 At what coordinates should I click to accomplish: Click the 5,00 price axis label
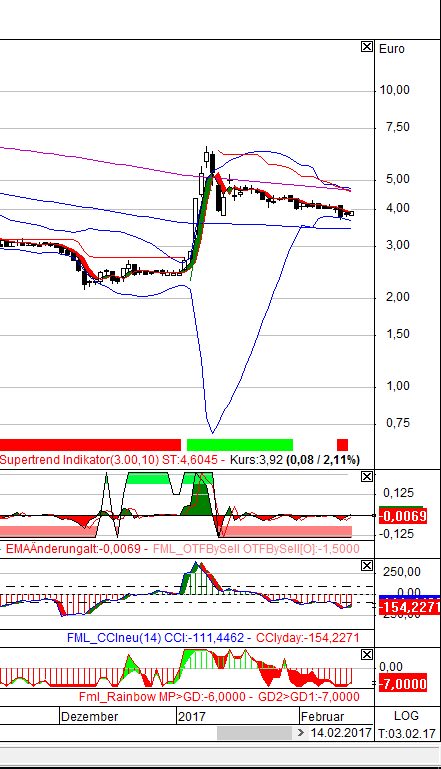pyautogui.click(x=397, y=179)
